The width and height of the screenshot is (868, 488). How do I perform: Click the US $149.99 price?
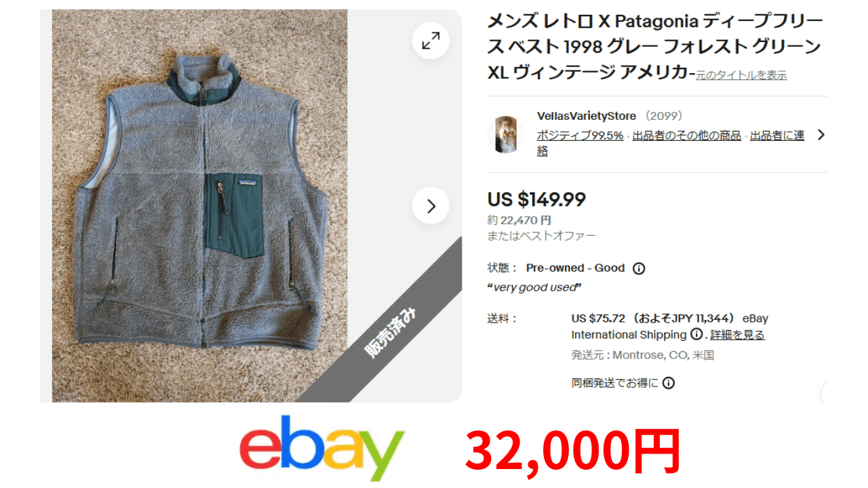tap(536, 199)
